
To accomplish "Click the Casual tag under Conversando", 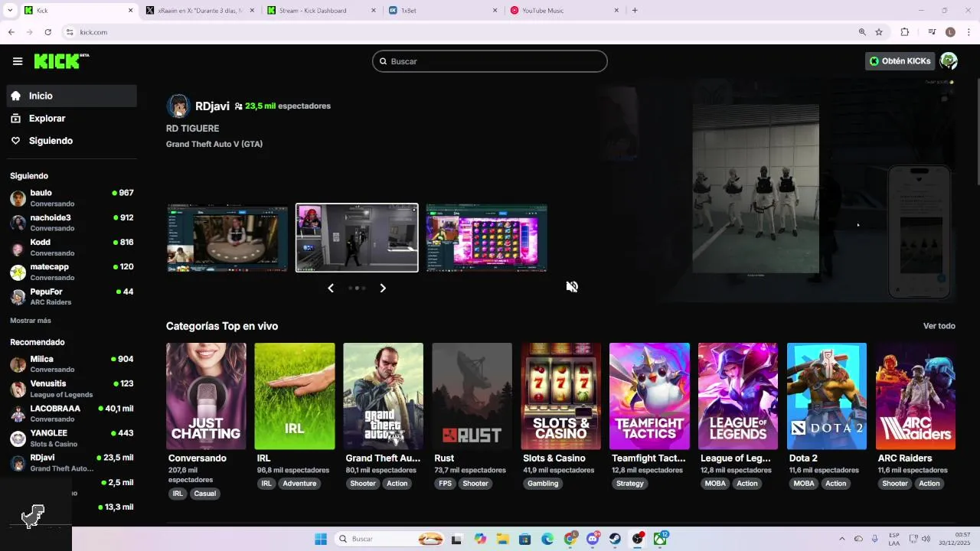I will [x=205, y=494].
